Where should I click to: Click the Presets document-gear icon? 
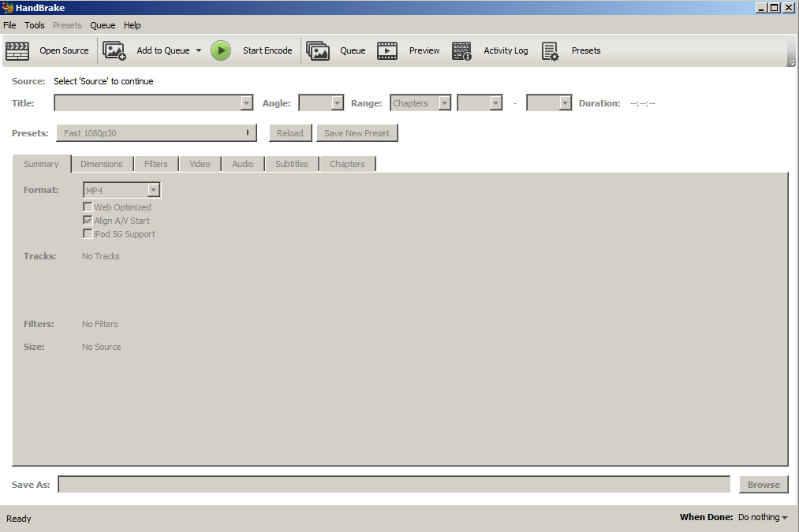551,51
